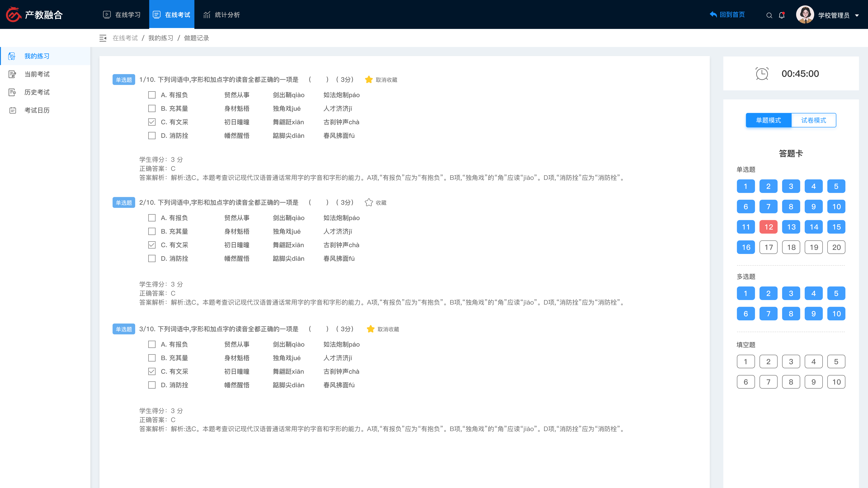Collapse the sidebar with menu icon

pyautogui.click(x=103, y=38)
